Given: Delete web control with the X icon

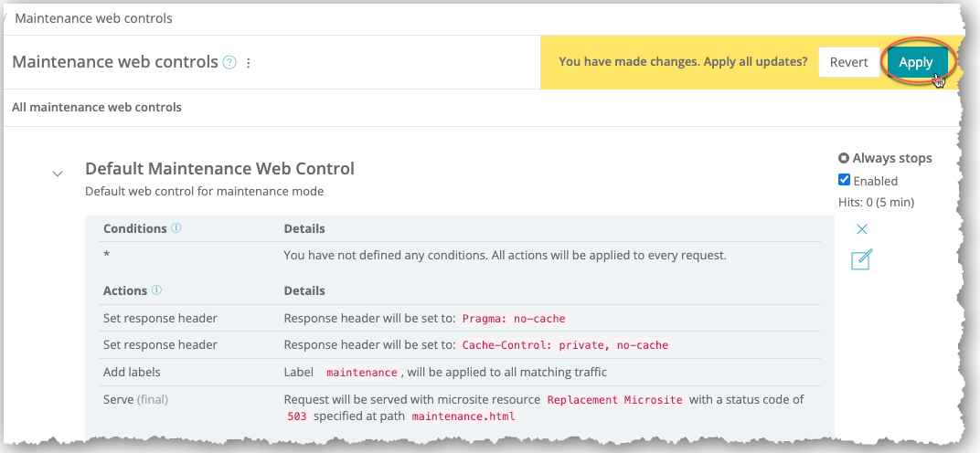Looking at the screenshot, I should pyautogui.click(x=862, y=229).
